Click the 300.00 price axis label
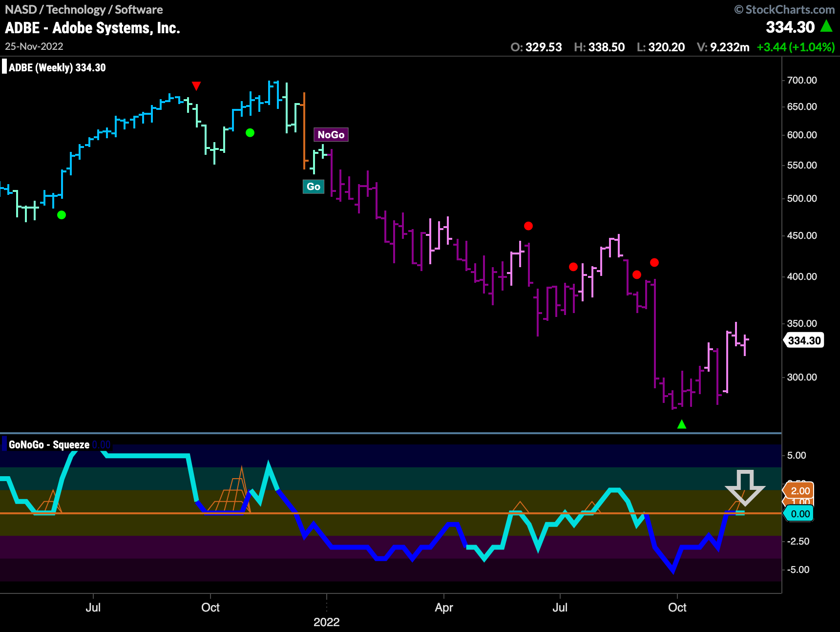The height and width of the screenshot is (632, 840). click(802, 377)
